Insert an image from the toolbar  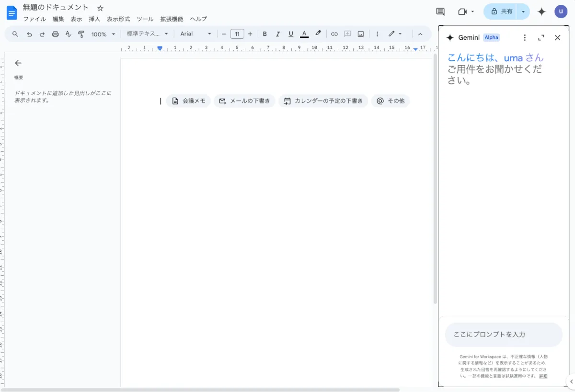[361, 34]
